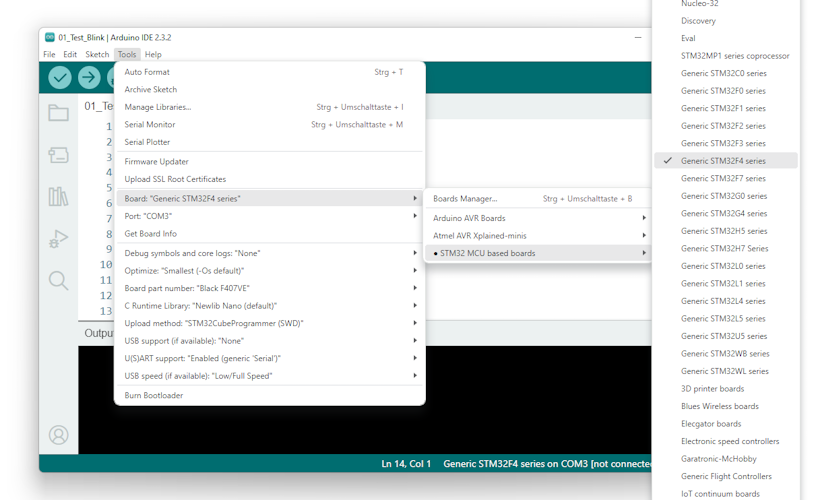This screenshot has width=818, height=500.
Task: Select Generic STM32F7 series board
Action: 726,178
